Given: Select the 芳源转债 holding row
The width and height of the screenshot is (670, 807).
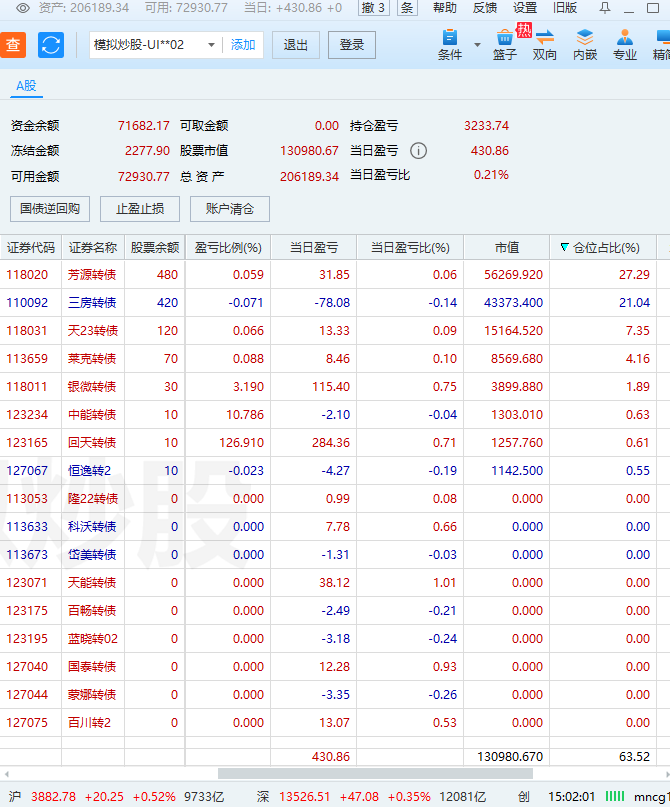Looking at the screenshot, I should (92, 275).
